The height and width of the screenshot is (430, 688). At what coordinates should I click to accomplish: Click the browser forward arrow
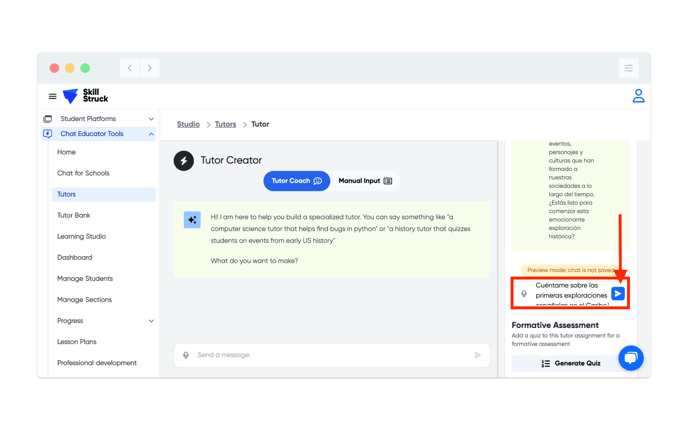pos(150,68)
